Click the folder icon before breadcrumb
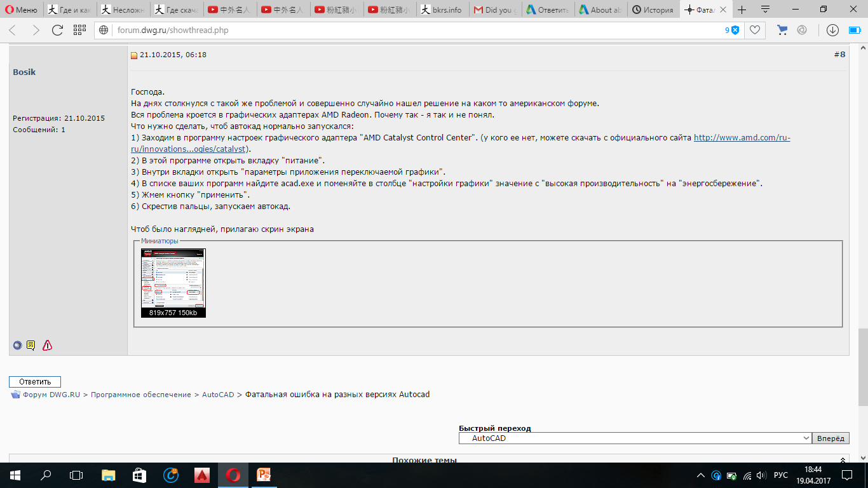 click(x=15, y=395)
